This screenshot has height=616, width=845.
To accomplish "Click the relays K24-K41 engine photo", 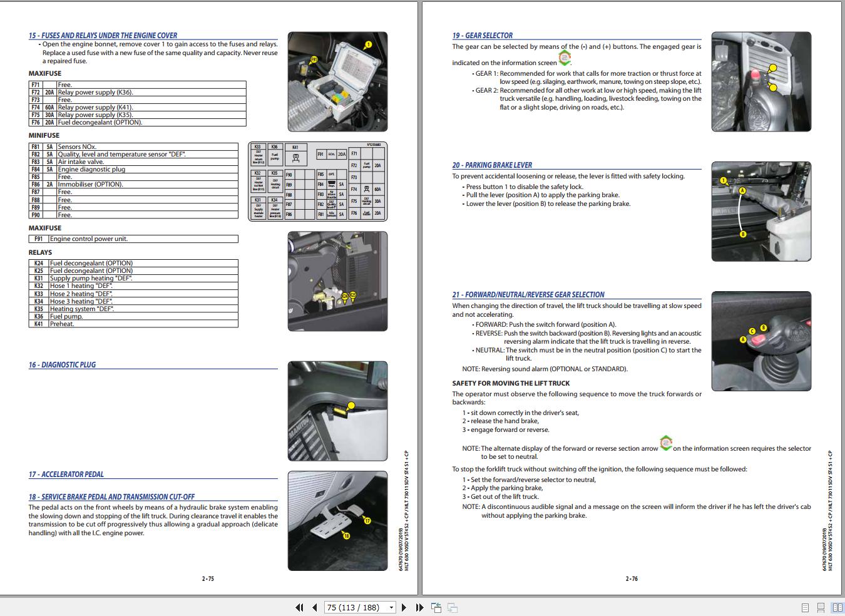I will click(x=338, y=280).
